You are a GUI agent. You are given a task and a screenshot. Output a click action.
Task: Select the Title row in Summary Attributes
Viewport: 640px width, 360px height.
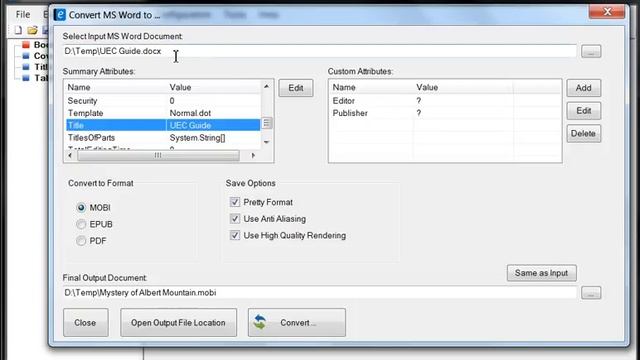(163, 125)
